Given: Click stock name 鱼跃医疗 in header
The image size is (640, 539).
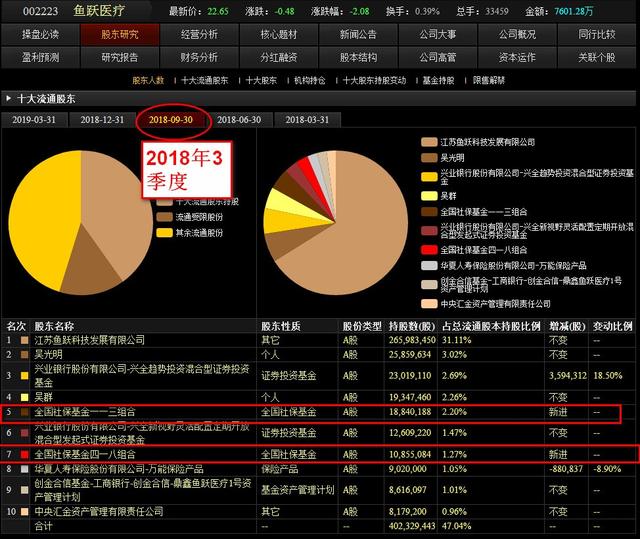Looking at the screenshot, I should [99, 11].
